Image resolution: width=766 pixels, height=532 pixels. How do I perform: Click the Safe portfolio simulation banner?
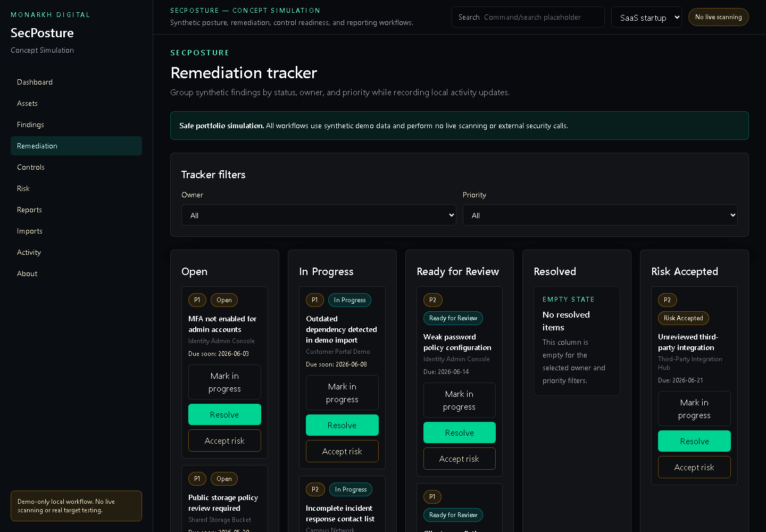point(460,126)
